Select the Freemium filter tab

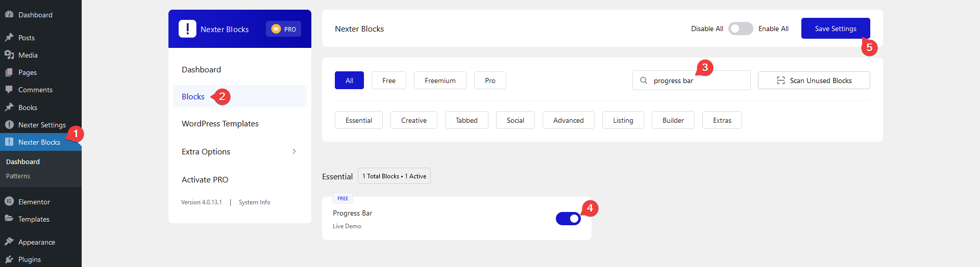(x=440, y=81)
